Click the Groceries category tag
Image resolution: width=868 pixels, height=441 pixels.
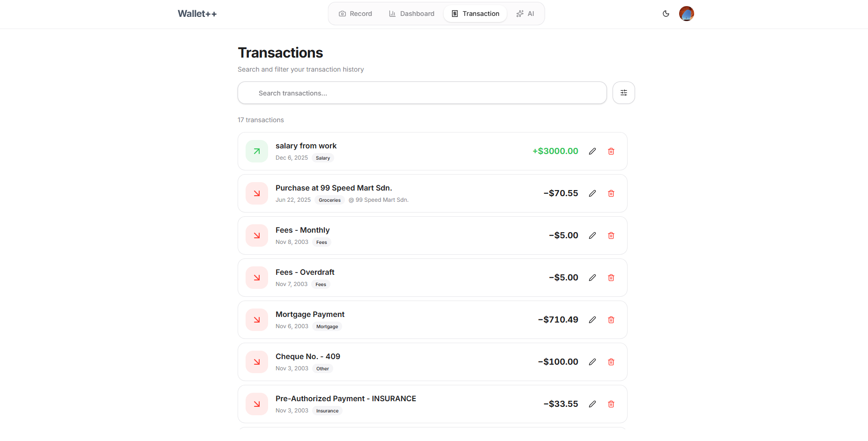click(x=330, y=200)
